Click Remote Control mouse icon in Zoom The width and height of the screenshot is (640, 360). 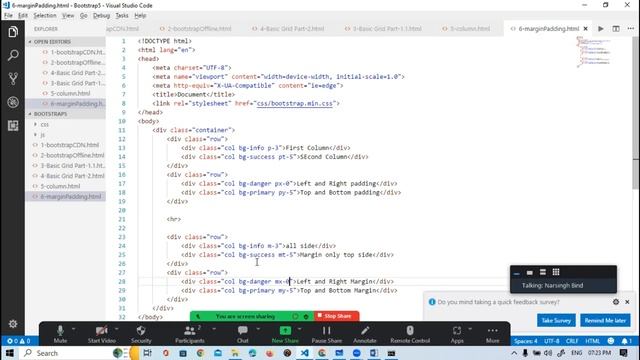(x=410, y=334)
